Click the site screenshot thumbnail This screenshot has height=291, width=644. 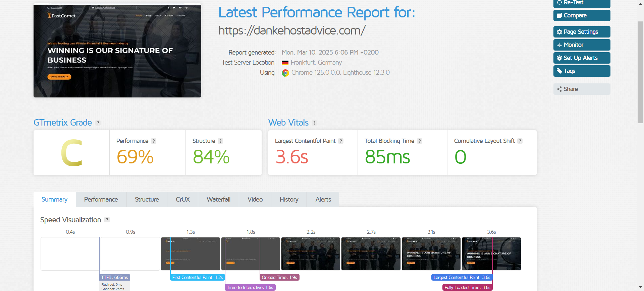coord(117,51)
